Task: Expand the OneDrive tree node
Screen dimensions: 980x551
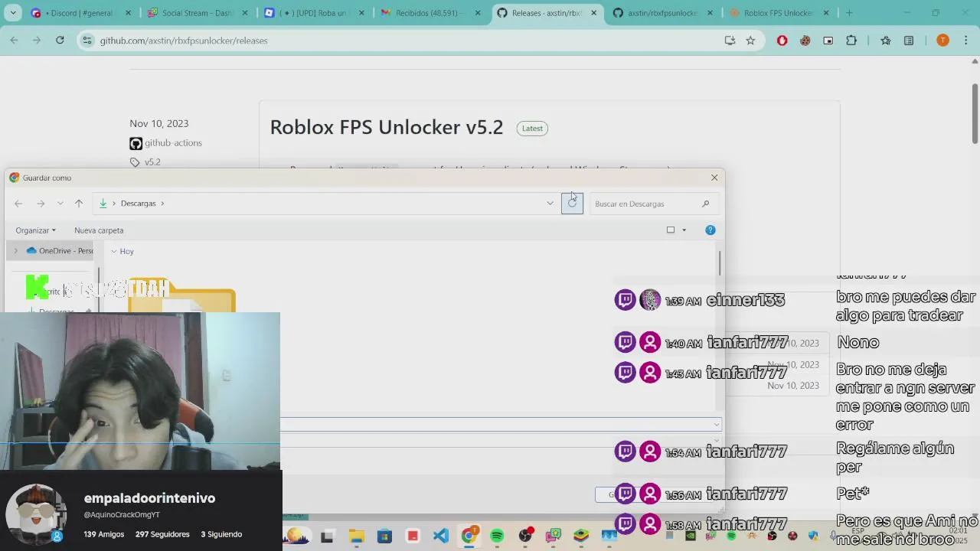Action: click(x=16, y=251)
